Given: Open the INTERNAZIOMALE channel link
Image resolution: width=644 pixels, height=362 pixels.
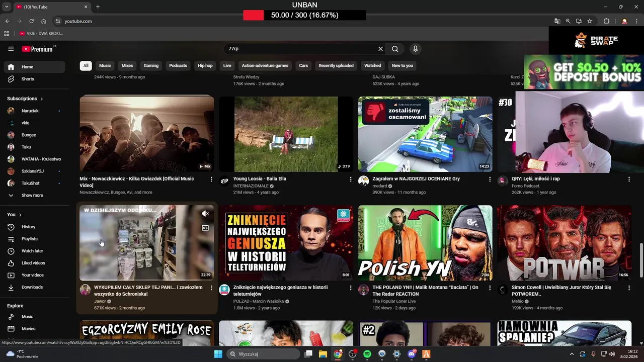Looking at the screenshot, I should [252, 186].
